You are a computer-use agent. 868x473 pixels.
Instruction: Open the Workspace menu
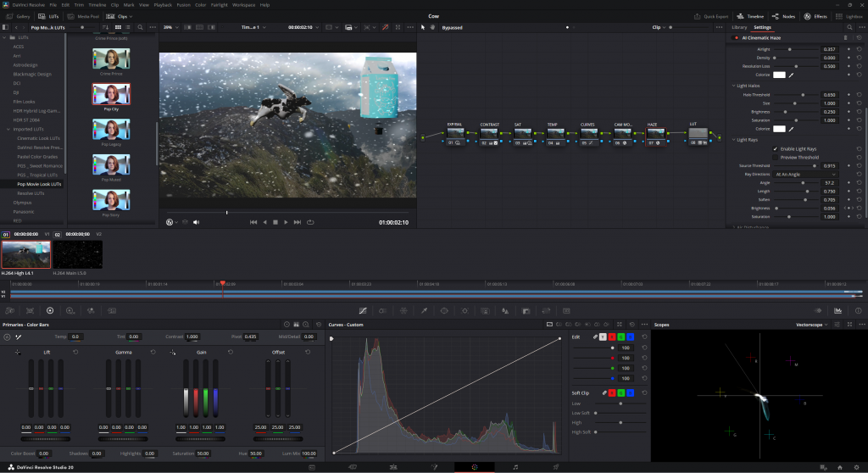click(x=243, y=5)
